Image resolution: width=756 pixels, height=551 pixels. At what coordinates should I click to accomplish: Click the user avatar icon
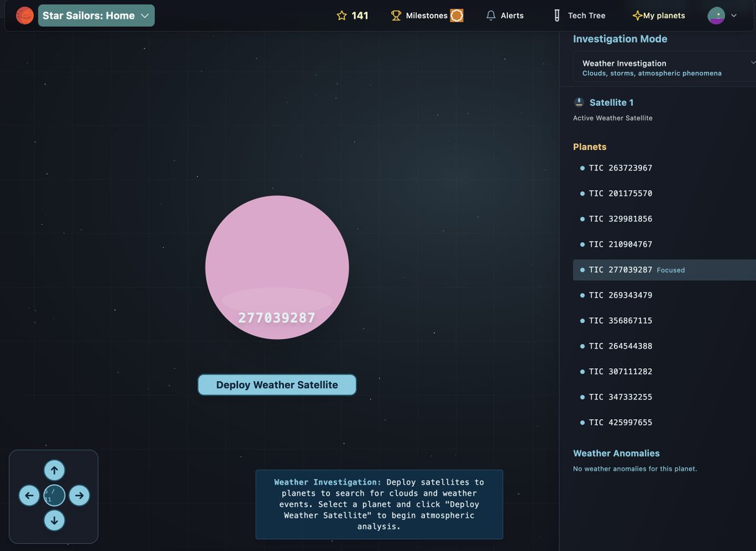716,15
